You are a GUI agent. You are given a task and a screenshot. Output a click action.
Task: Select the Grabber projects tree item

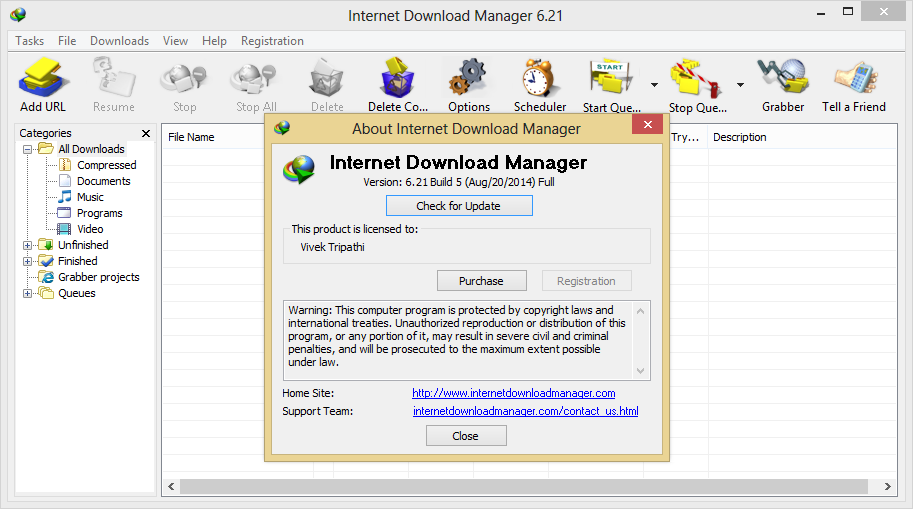98,277
